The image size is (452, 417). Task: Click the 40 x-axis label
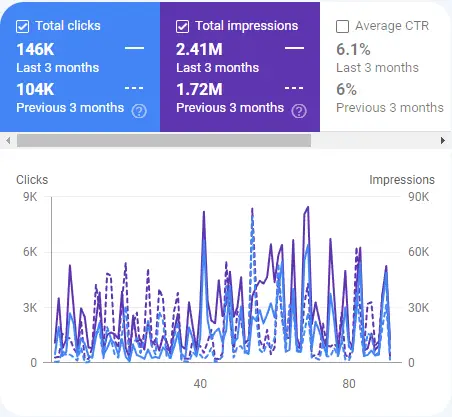[x=200, y=384]
